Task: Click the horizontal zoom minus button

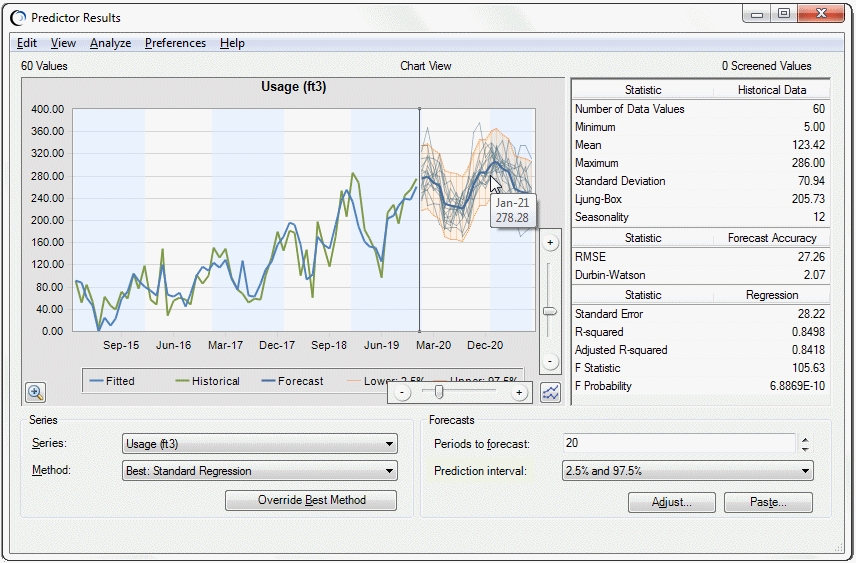Action: coord(402,393)
